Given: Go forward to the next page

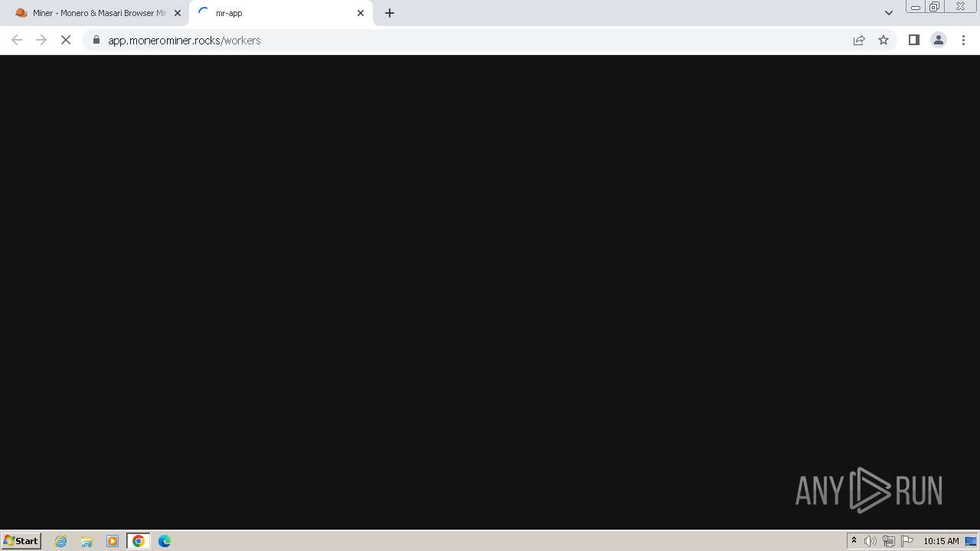Looking at the screenshot, I should 41,40.
